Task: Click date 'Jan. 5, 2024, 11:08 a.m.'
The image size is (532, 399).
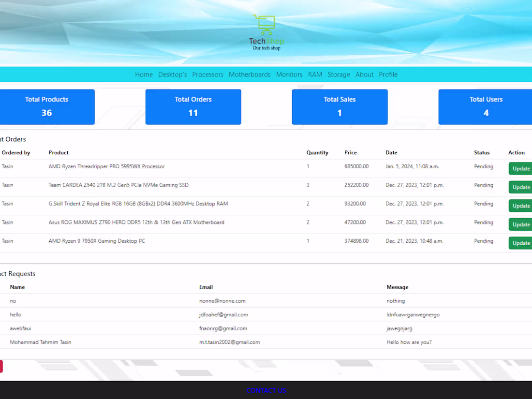Action: 412,166
